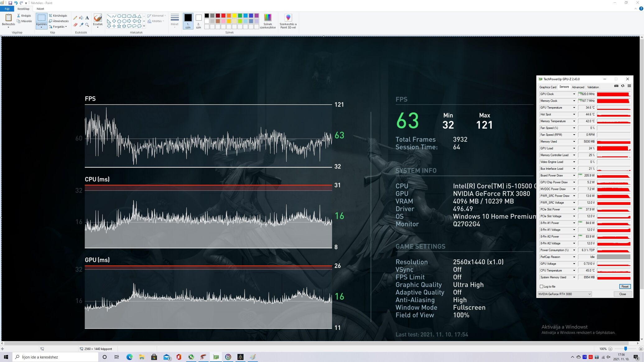
Task: Open the Hot Spot sensor dropdown
Action: click(x=574, y=114)
